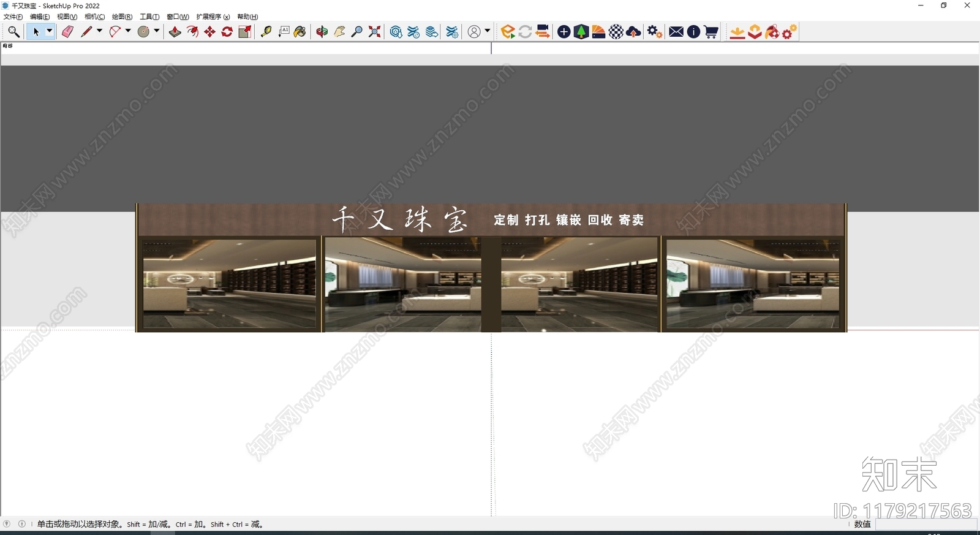
Task: Open 3D Warehouse from toolbar
Action: [396, 32]
